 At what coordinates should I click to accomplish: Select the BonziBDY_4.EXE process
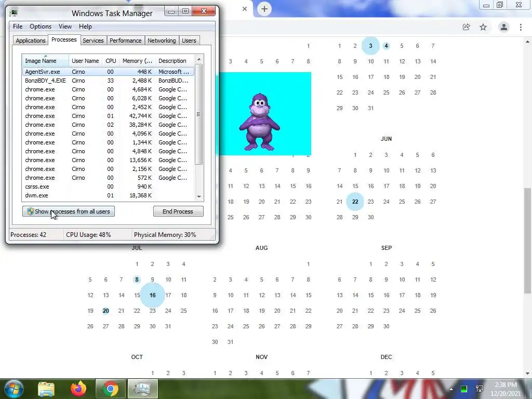pos(108,81)
